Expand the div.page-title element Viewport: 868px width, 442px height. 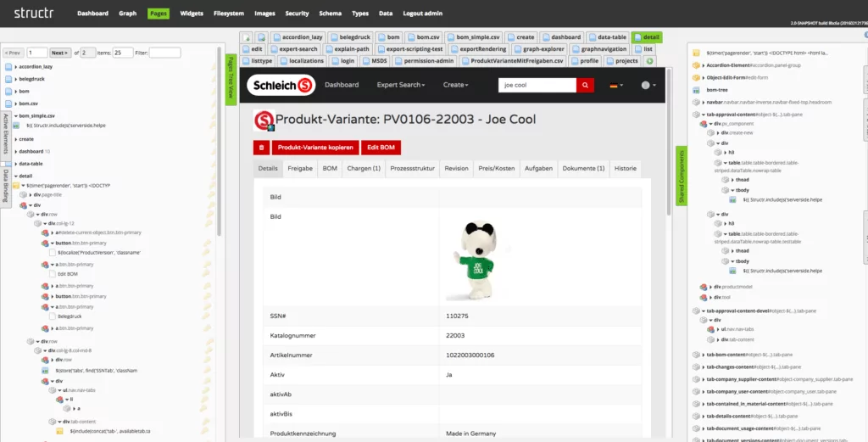tap(31, 195)
